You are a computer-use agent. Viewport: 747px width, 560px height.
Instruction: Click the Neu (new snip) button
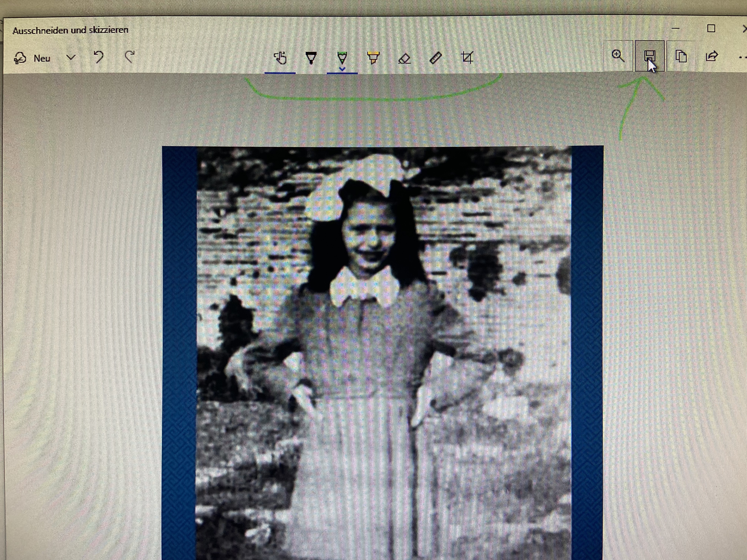(32, 58)
